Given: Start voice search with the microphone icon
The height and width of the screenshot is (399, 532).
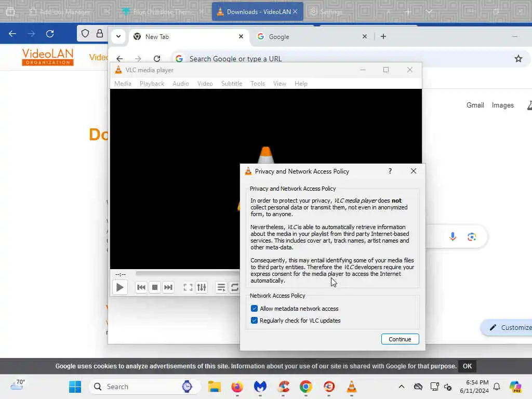Looking at the screenshot, I should click(x=453, y=236).
